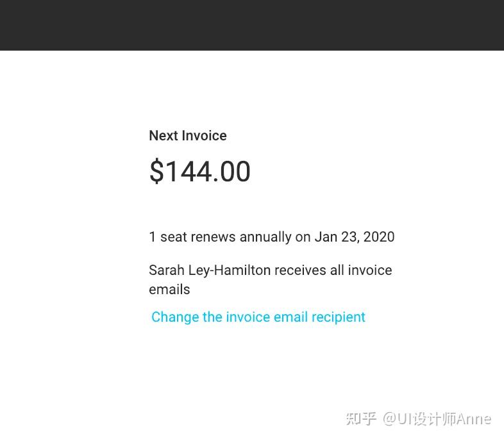Click "invoice email" inside the blue link
Image resolution: width=504 pixels, height=439 pixels.
tap(267, 317)
